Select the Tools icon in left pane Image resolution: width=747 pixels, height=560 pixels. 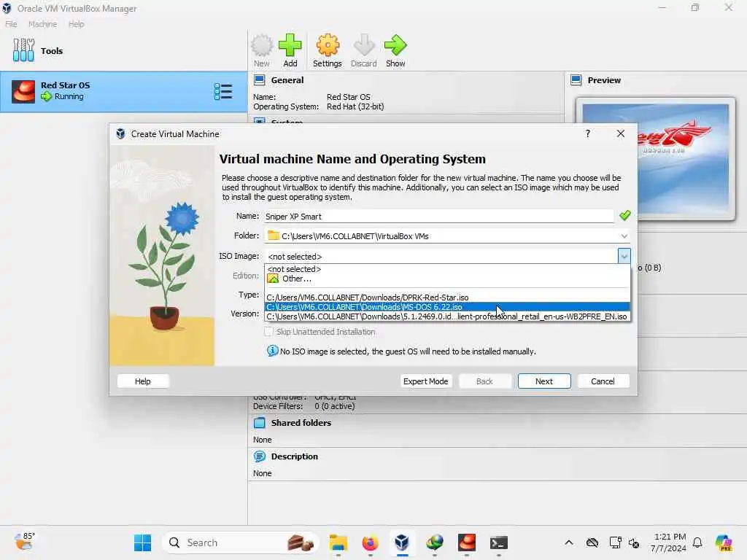pos(23,50)
